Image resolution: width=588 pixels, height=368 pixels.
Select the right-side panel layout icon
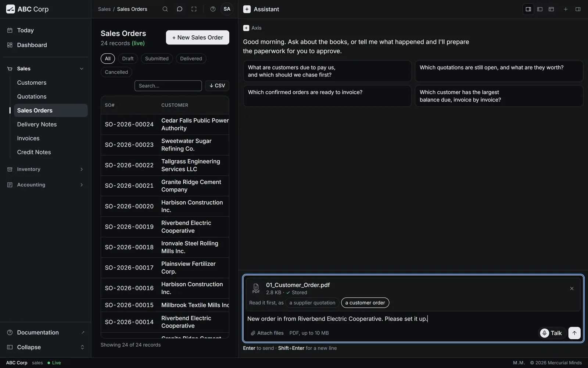coord(528,9)
